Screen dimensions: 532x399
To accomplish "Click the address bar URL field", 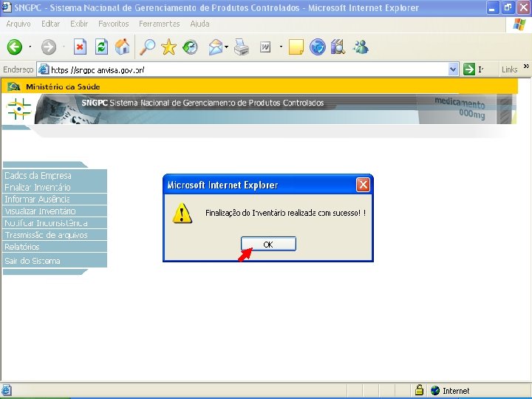I will click(248, 69).
